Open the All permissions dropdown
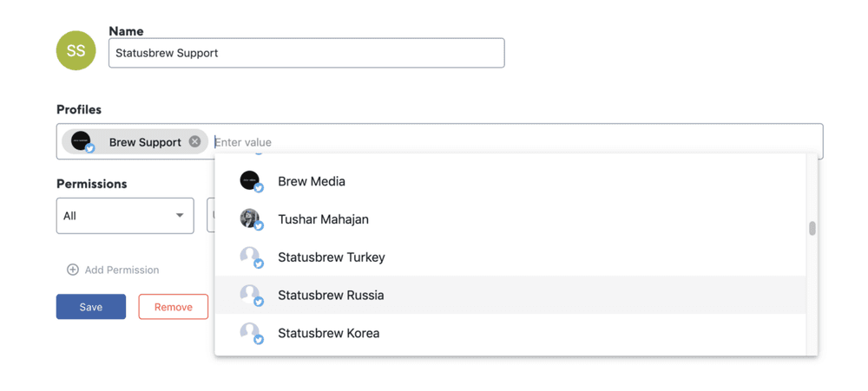Viewport: 868px width, 391px height. coord(125,216)
